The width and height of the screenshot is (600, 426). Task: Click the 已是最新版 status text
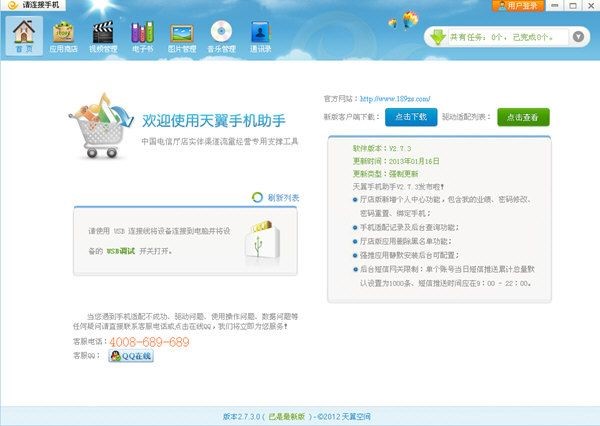pos(287,416)
